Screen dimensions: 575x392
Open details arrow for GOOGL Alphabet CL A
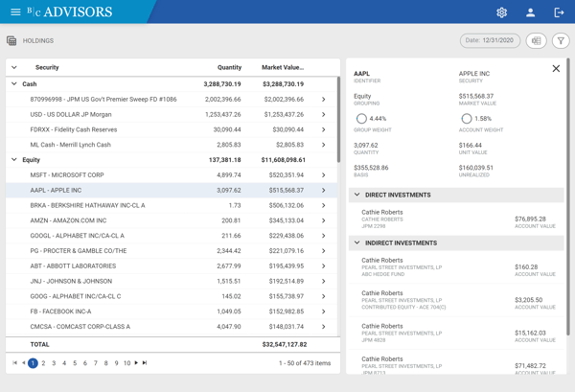click(324, 236)
